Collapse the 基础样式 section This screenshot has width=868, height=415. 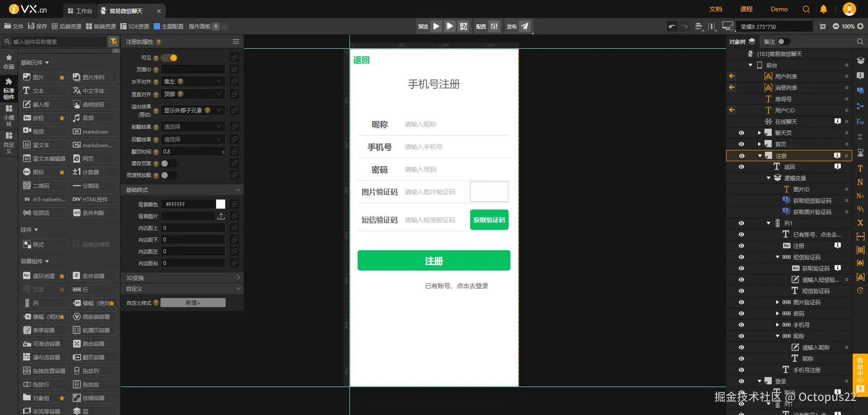click(x=182, y=190)
